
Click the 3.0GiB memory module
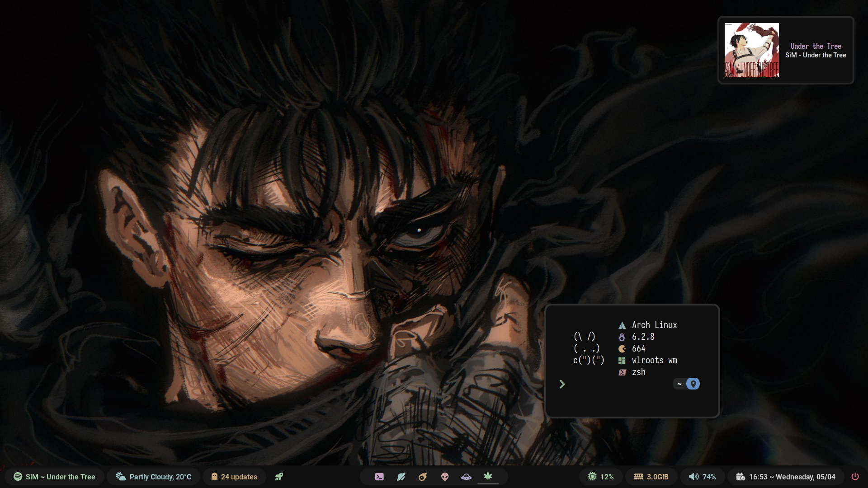651,477
